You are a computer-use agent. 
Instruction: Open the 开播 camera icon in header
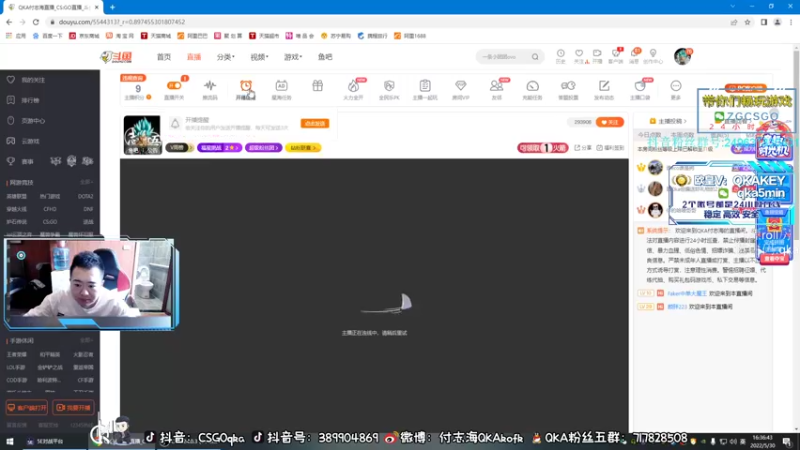[597, 53]
